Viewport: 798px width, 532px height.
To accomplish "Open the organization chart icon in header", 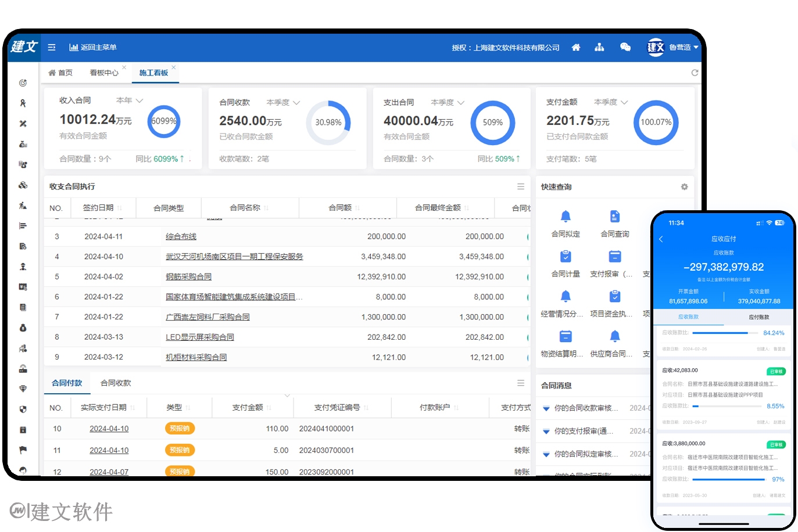I will tap(599, 48).
